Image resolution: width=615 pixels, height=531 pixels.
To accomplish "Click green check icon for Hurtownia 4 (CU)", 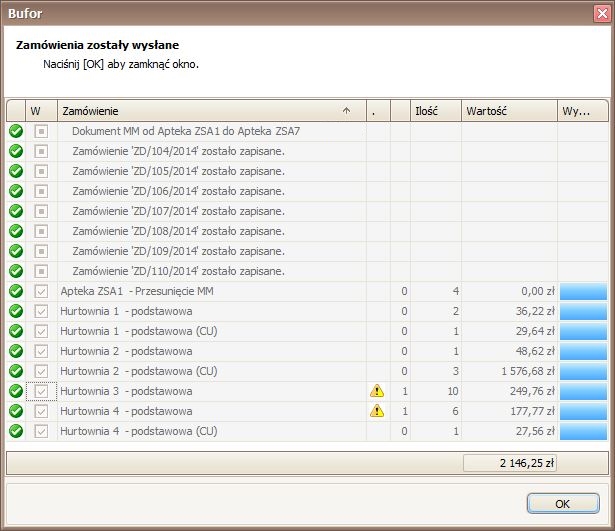I will pos(16,431).
